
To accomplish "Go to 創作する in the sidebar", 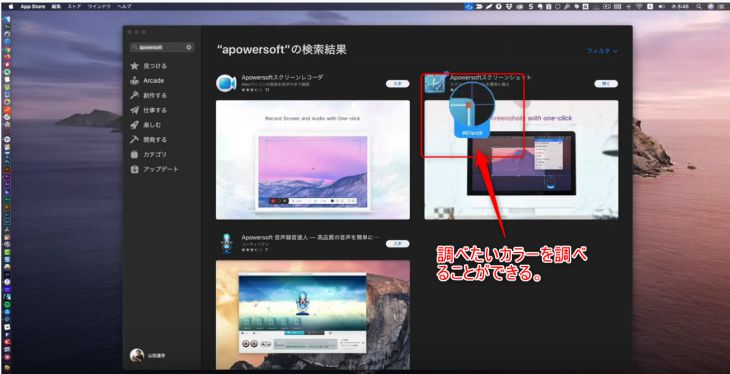I will (149, 95).
